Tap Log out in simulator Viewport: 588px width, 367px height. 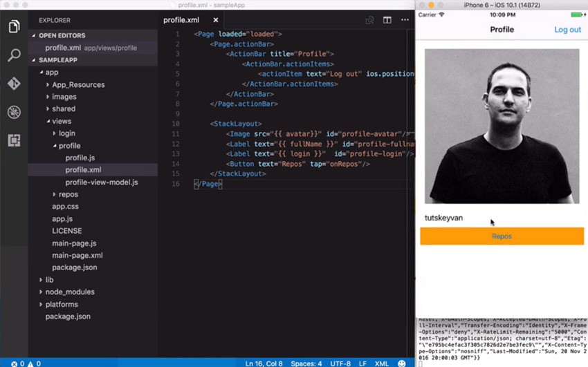coord(567,30)
